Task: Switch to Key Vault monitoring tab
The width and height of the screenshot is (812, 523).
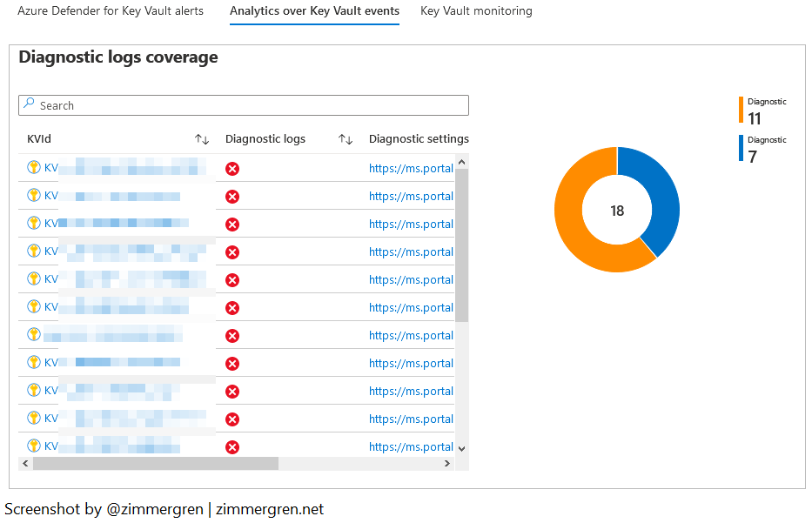Action: 476,11
